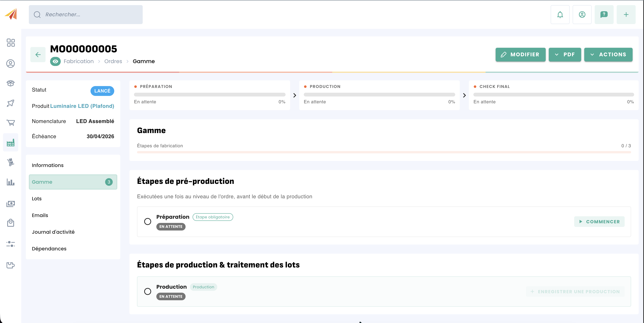Select the factory manufacturing sidebar icon

[10, 143]
